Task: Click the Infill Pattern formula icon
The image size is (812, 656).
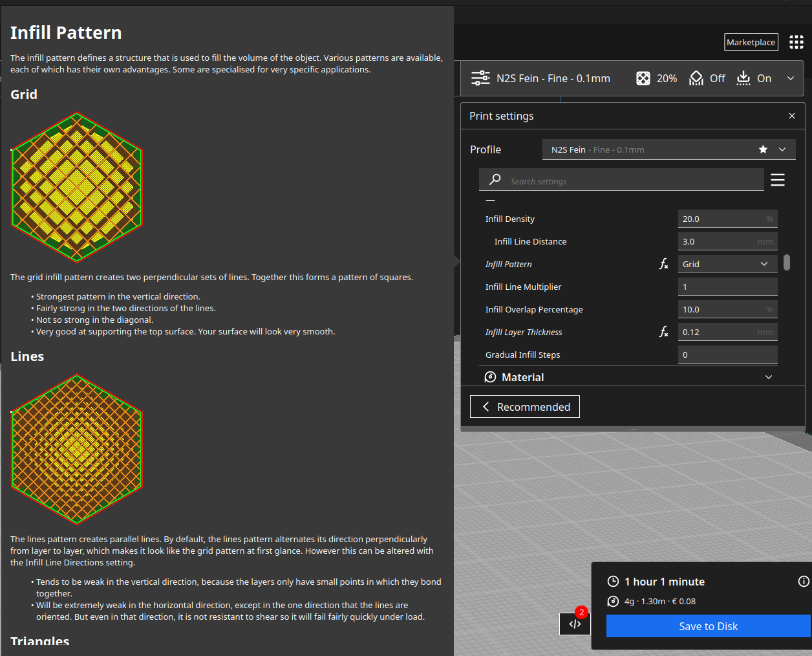Action: click(663, 264)
